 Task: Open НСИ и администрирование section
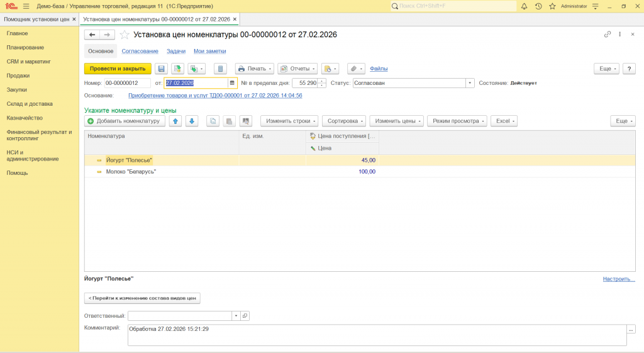coord(33,155)
